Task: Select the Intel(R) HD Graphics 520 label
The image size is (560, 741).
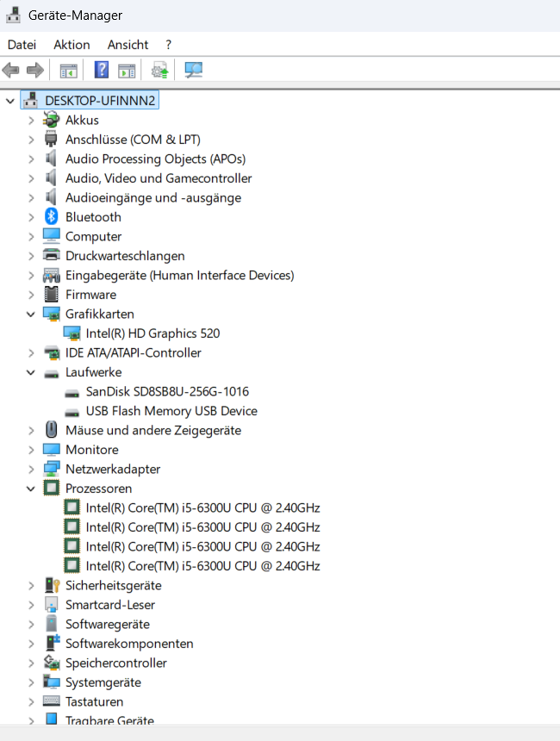Action: click(x=152, y=333)
